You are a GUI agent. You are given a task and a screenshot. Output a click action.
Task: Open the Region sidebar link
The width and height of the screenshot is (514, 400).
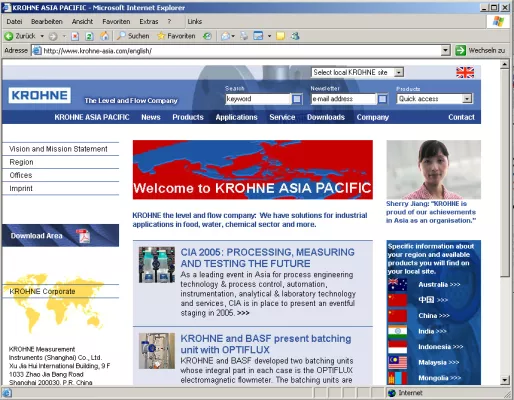tap(21, 162)
